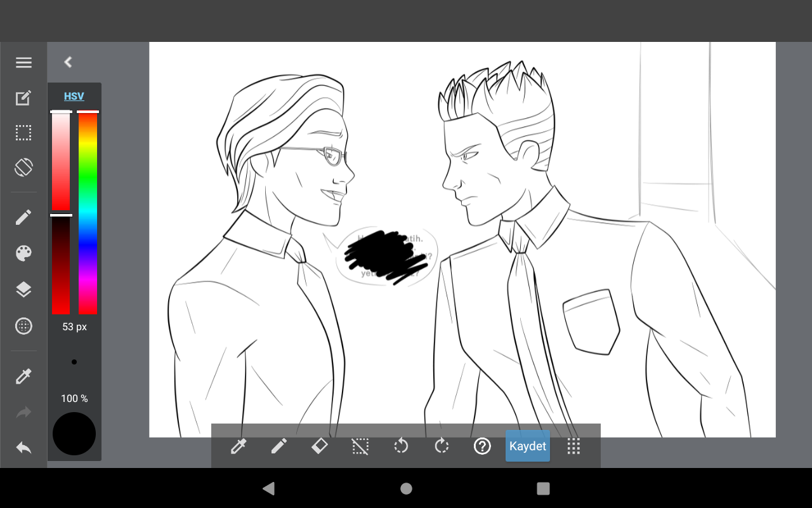Select the pencil in the bottom toolbar

click(278, 446)
